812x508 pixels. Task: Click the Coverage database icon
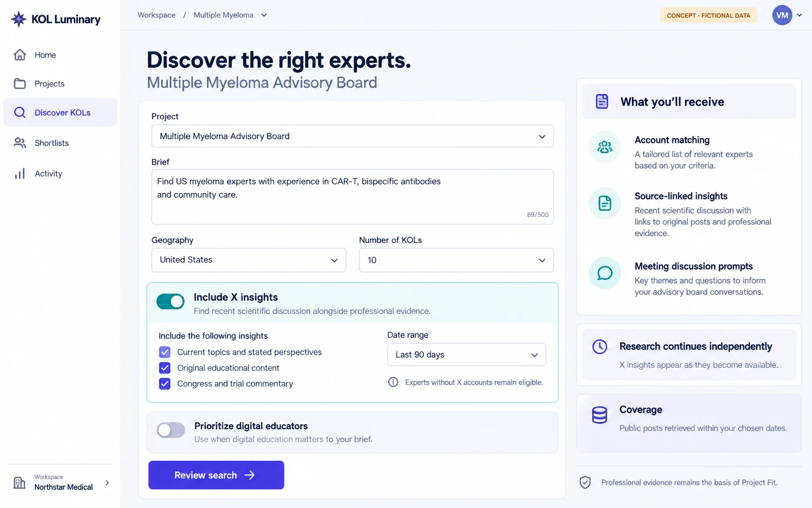[x=600, y=415]
